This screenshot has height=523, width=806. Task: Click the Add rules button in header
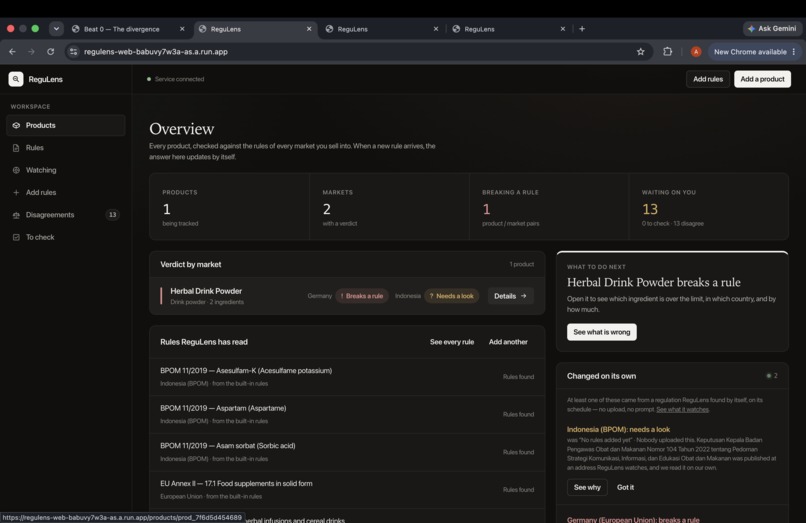coord(708,79)
